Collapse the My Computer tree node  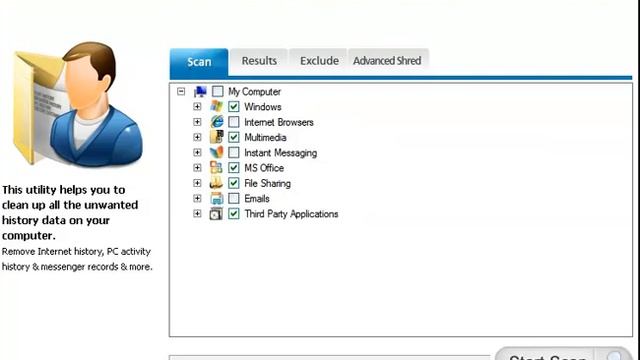tap(181, 91)
